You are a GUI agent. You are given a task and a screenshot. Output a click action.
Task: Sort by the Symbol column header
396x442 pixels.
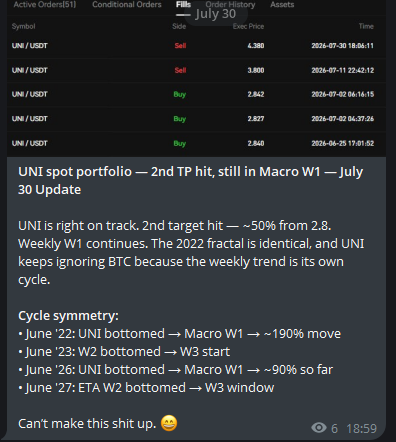(23, 26)
